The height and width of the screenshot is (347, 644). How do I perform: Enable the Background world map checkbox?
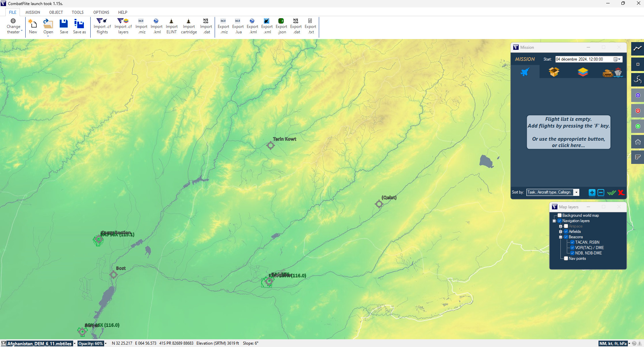pyautogui.click(x=559, y=215)
